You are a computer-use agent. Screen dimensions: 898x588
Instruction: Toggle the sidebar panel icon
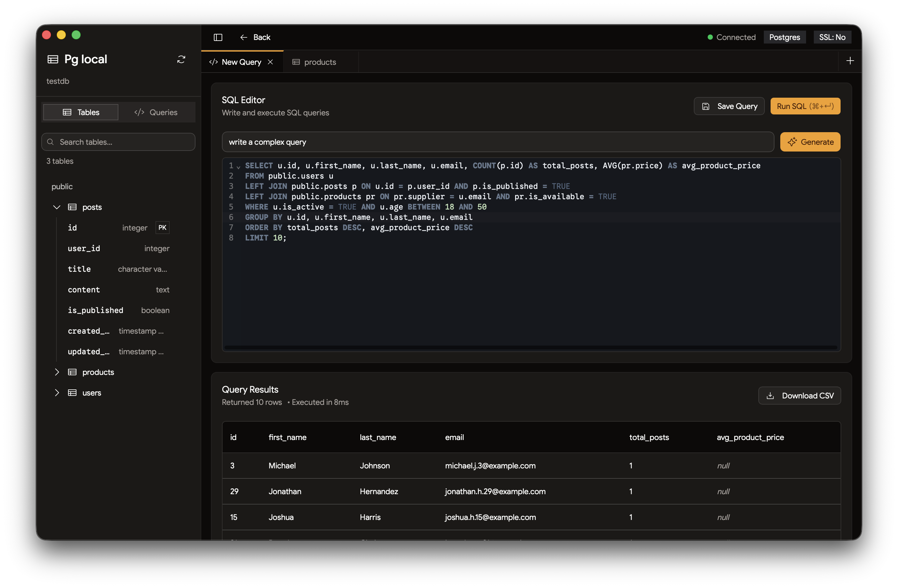[x=218, y=37]
